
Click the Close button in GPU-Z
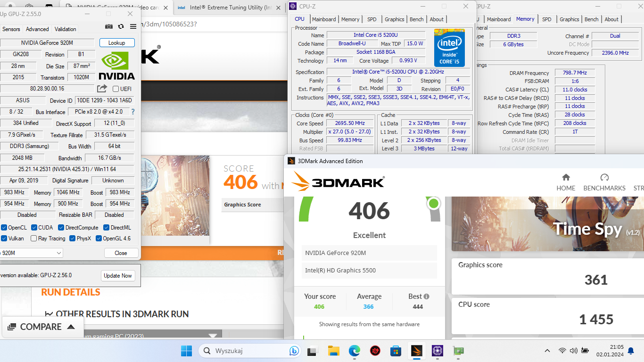[x=121, y=253]
